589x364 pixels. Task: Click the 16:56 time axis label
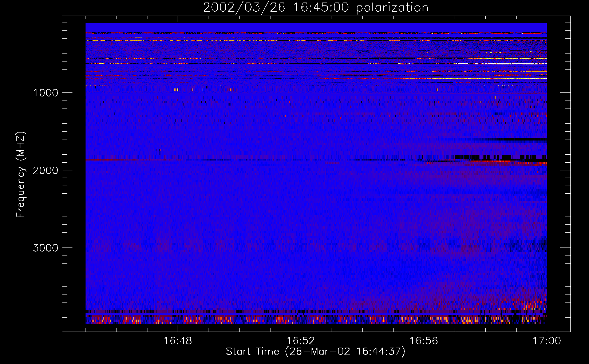click(x=424, y=341)
